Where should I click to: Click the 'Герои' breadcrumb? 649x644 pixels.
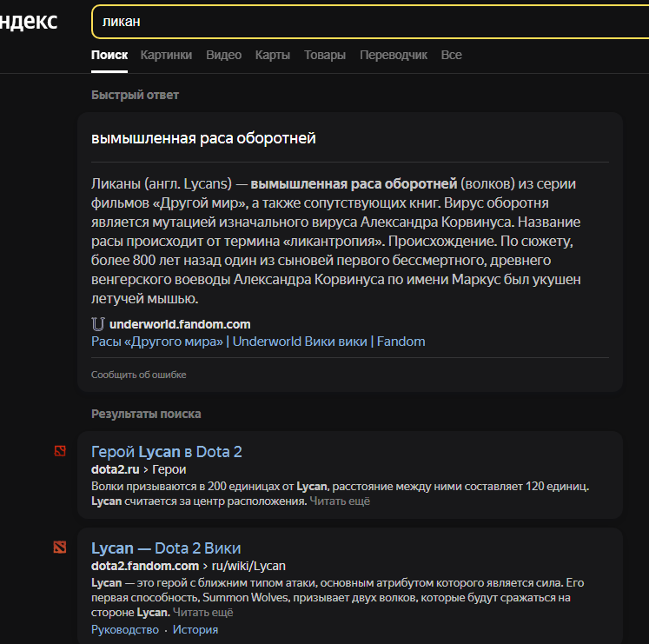pyautogui.click(x=169, y=469)
